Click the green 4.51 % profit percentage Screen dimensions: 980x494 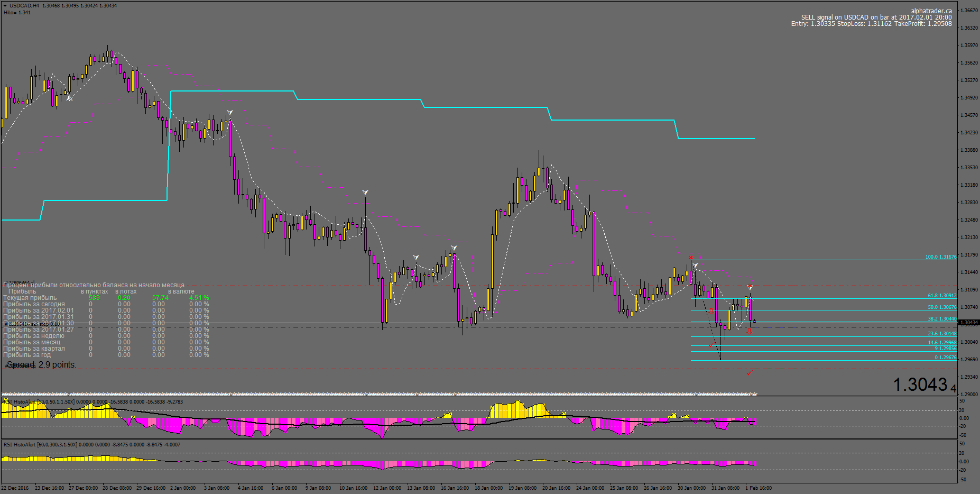point(199,298)
